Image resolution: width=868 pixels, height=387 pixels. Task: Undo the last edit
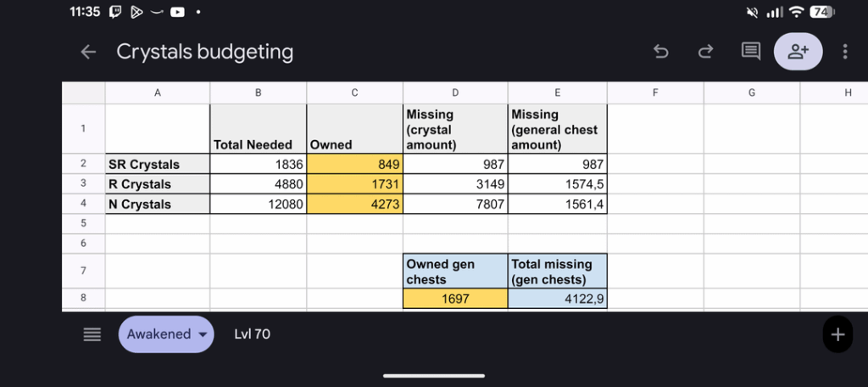(661, 52)
